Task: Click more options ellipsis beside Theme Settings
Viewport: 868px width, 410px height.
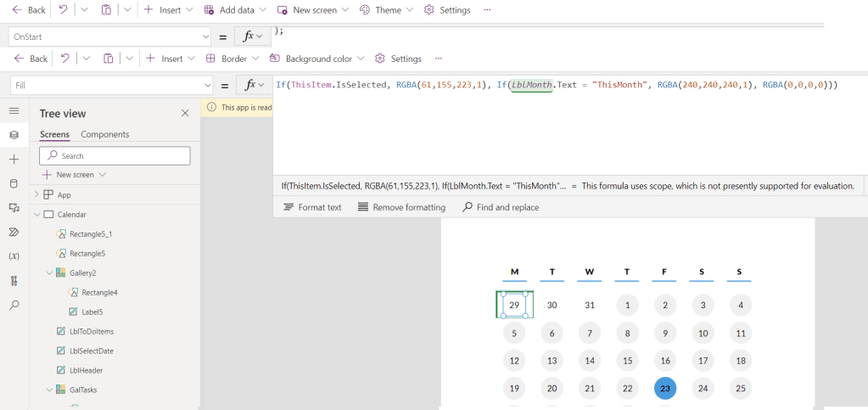Action: (x=487, y=10)
